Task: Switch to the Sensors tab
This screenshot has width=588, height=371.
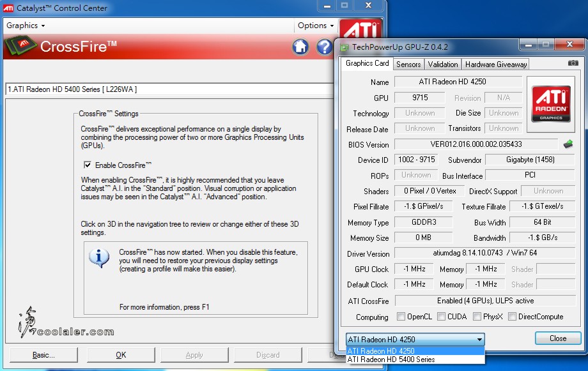Action: pyautogui.click(x=408, y=64)
